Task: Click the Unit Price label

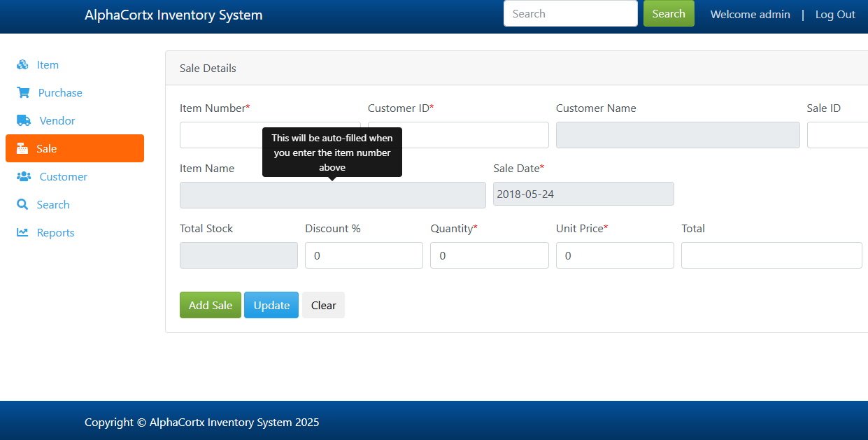Action: click(582, 228)
